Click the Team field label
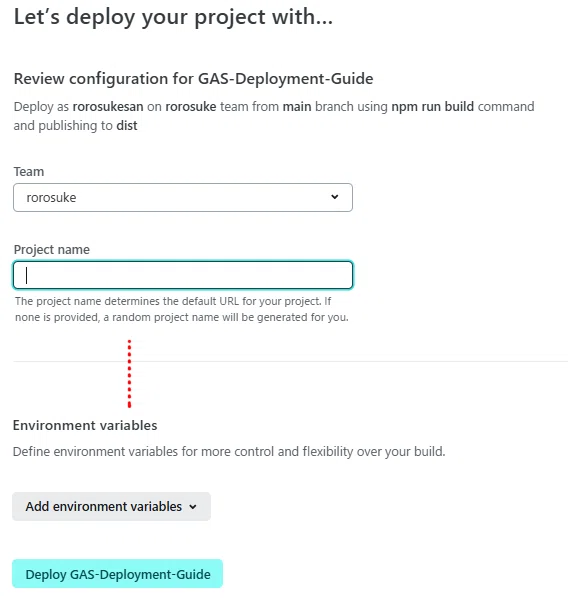 [29, 171]
